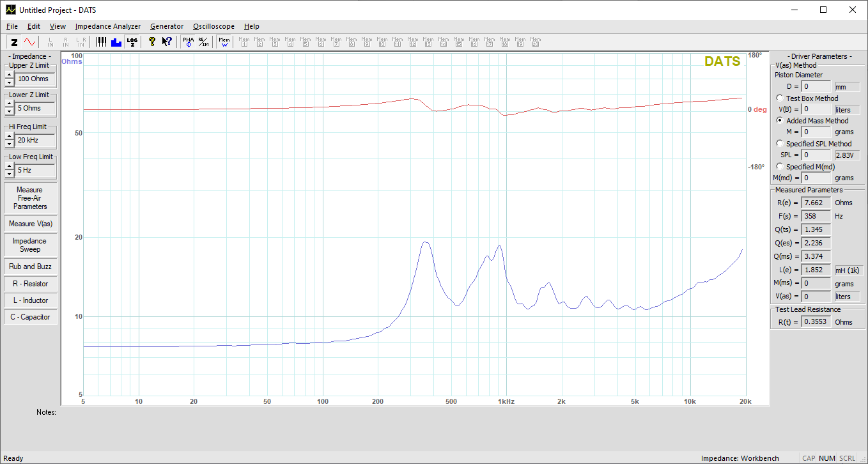Toggle the PHA phase trace icon
The image size is (868, 464).
click(188, 42)
